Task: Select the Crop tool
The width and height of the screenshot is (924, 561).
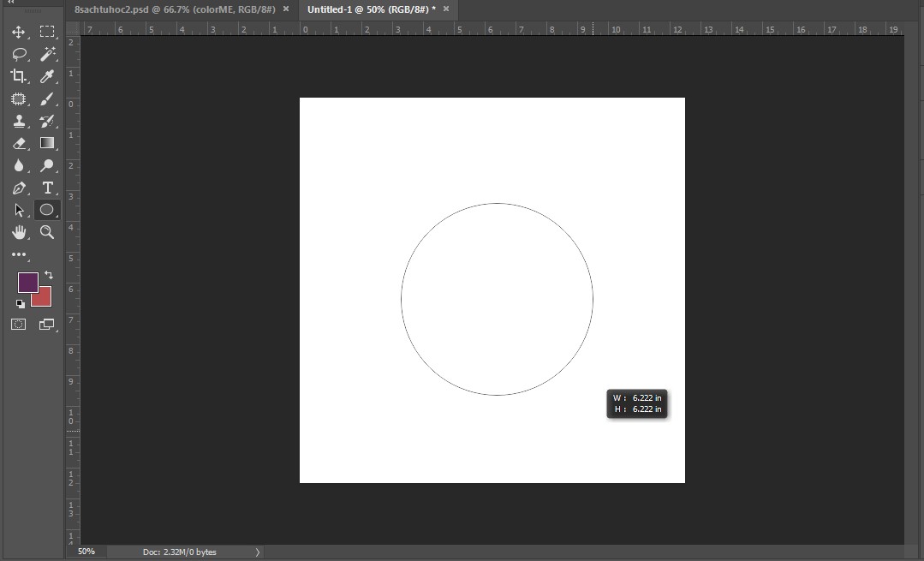Action: (18, 76)
